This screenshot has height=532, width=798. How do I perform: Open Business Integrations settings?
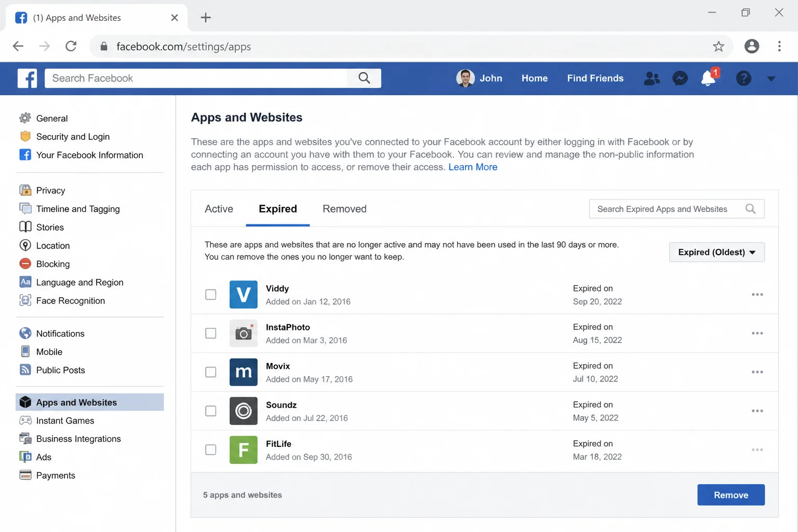(x=78, y=439)
